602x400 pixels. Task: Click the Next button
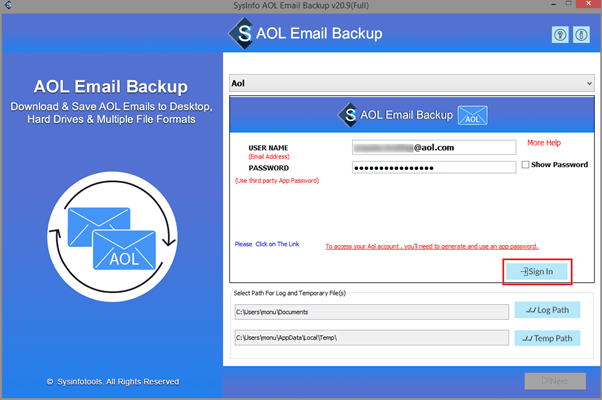coord(555,381)
